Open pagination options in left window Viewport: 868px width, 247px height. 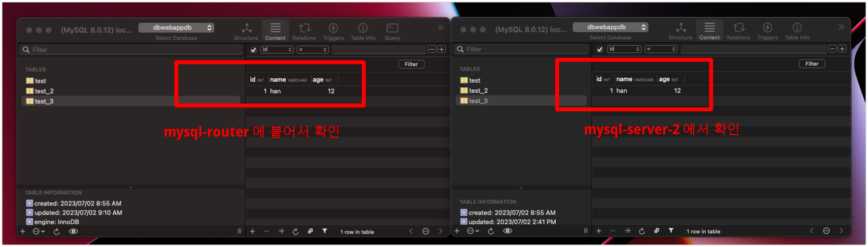[x=425, y=231]
